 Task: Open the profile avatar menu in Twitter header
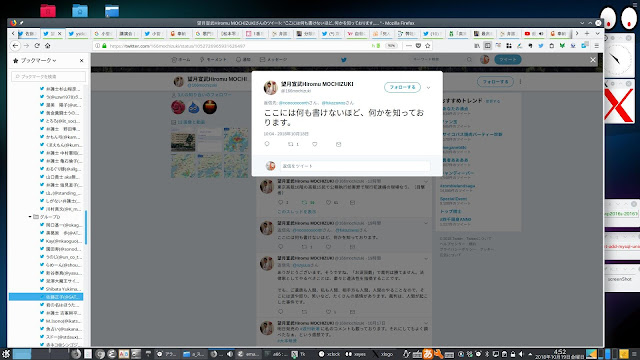click(x=484, y=60)
